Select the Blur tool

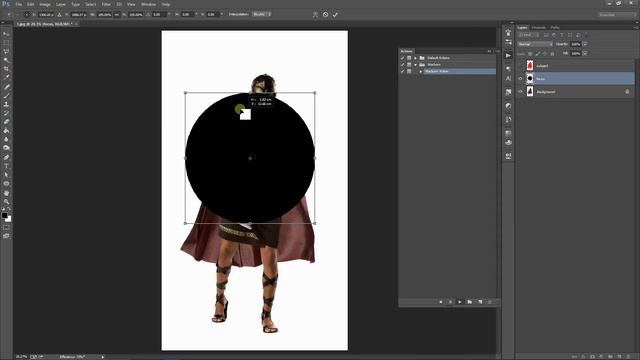tap(6, 139)
